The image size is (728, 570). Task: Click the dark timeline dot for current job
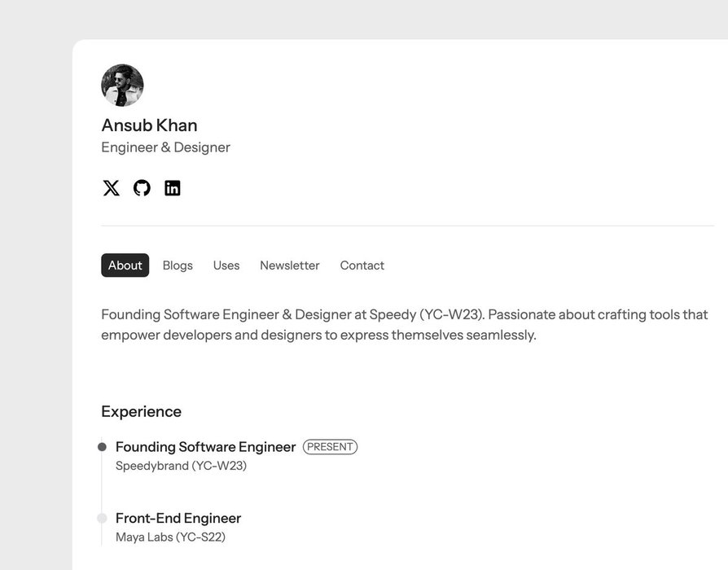[x=102, y=447]
